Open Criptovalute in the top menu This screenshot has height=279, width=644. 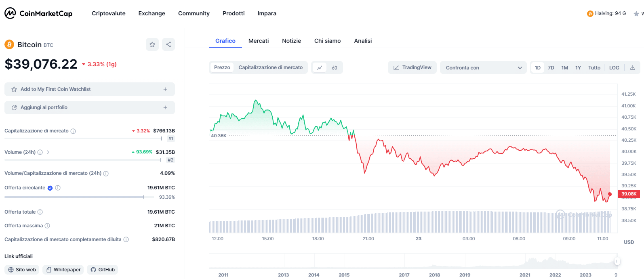pyautogui.click(x=108, y=13)
